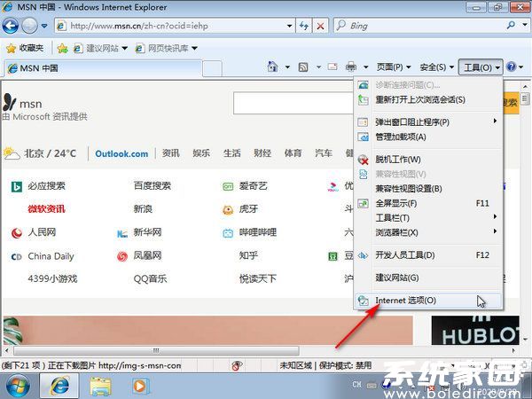Image resolution: width=532 pixels, height=399 pixels.
Task: Click the 哔哩哔哩 site icon
Action: (x=228, y=233)
